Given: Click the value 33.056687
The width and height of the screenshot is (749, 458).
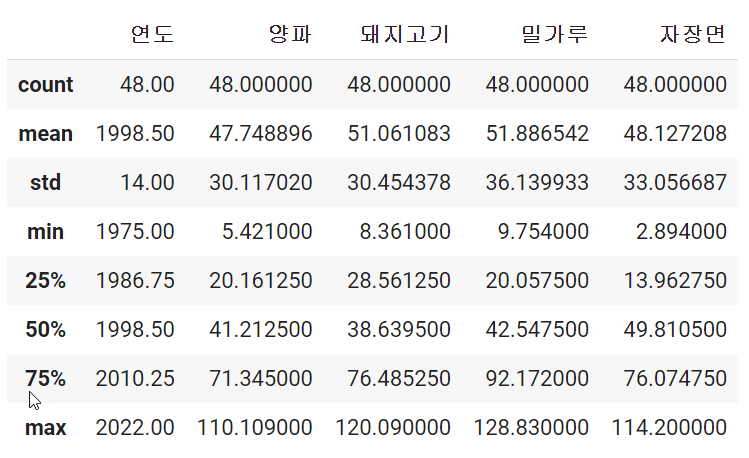Looking at the screenshot, I should click(x=675, y=183).
